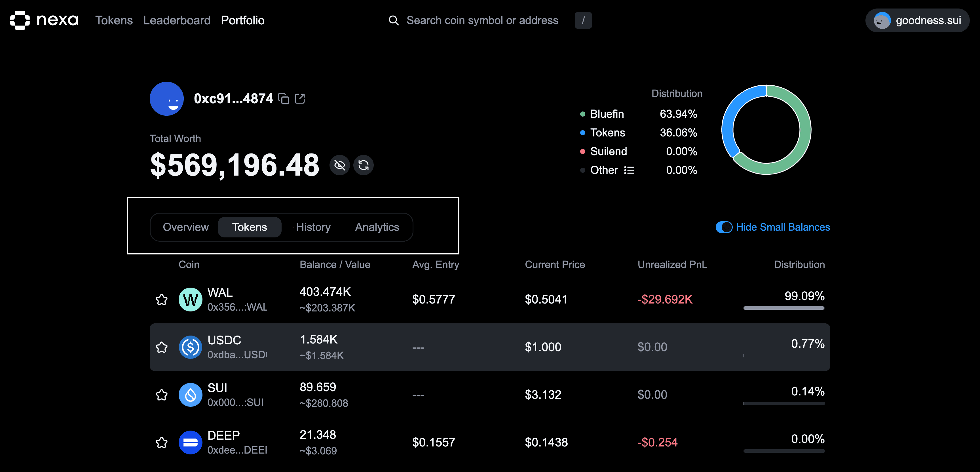
Task: Favorite the WAL token
Action: tap(162, 300)
